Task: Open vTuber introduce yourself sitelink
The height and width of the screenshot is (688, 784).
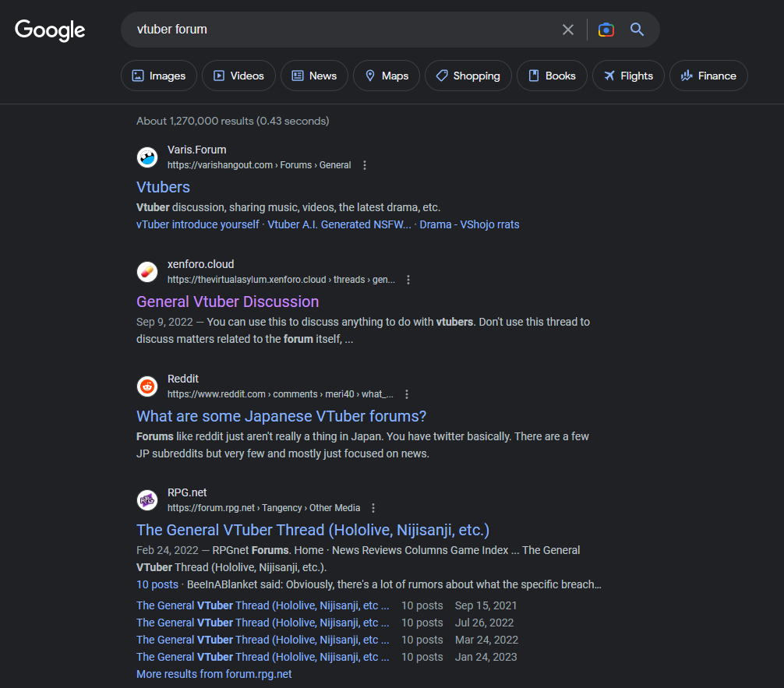Action: (197, 224)
